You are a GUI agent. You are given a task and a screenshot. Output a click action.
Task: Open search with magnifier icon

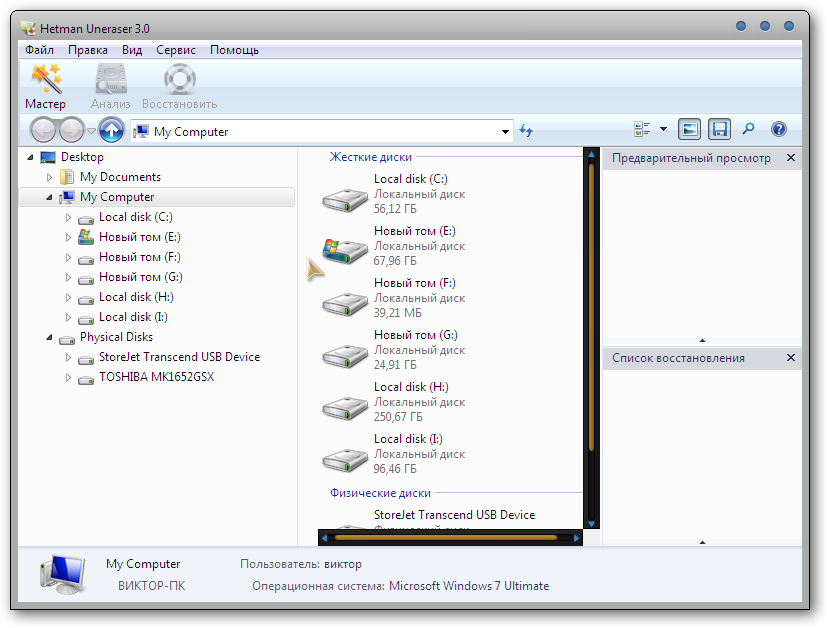[x=749, y=129]
